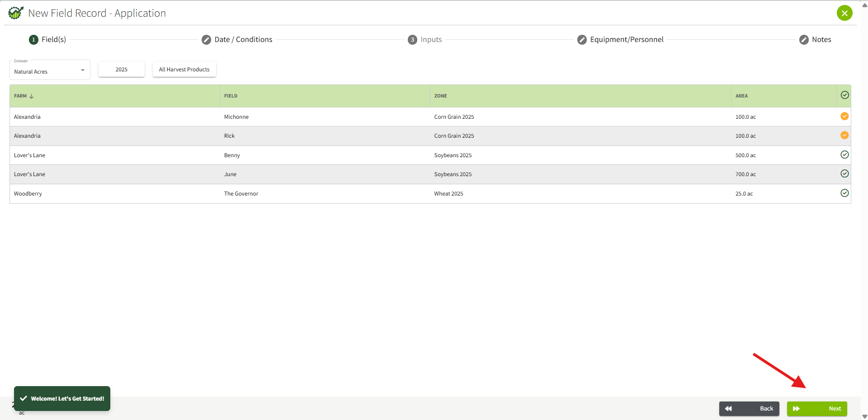Switch to the Notes step

(815, 40)
